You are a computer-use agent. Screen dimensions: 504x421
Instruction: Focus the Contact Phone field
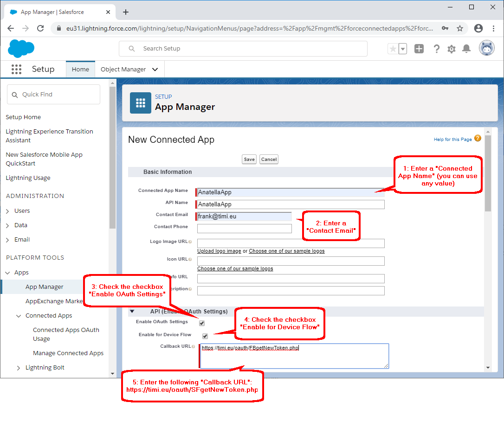[x=244, y=229]
